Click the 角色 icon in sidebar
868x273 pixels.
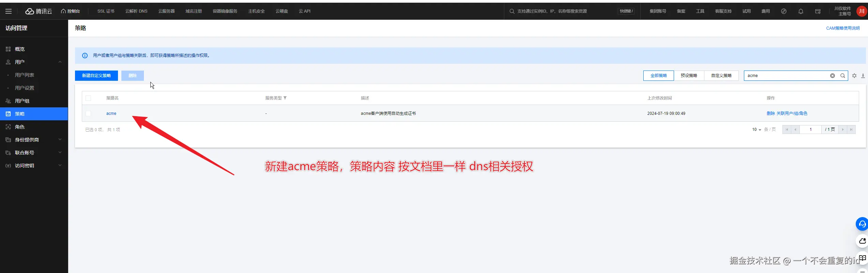(x=8, y=127)
